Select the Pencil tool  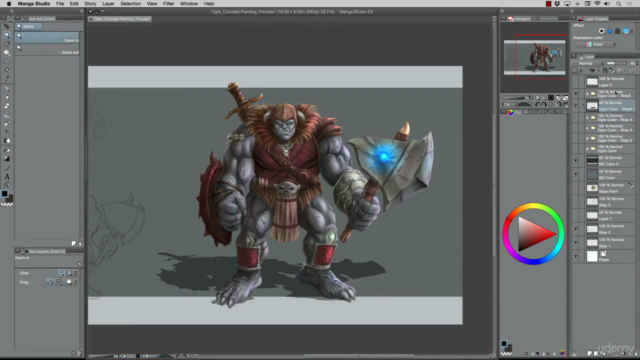[x=7, y=97]
